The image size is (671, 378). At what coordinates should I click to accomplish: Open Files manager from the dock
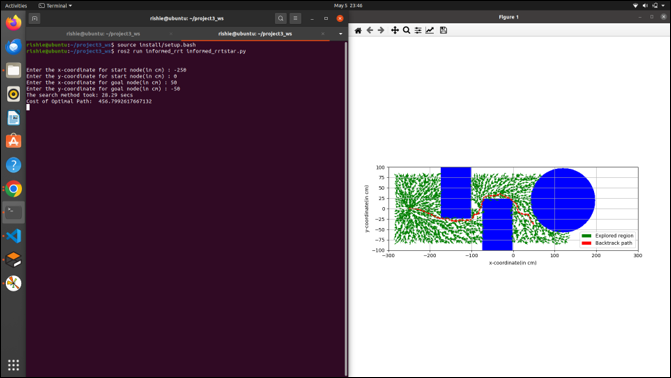tap(14, 70)
